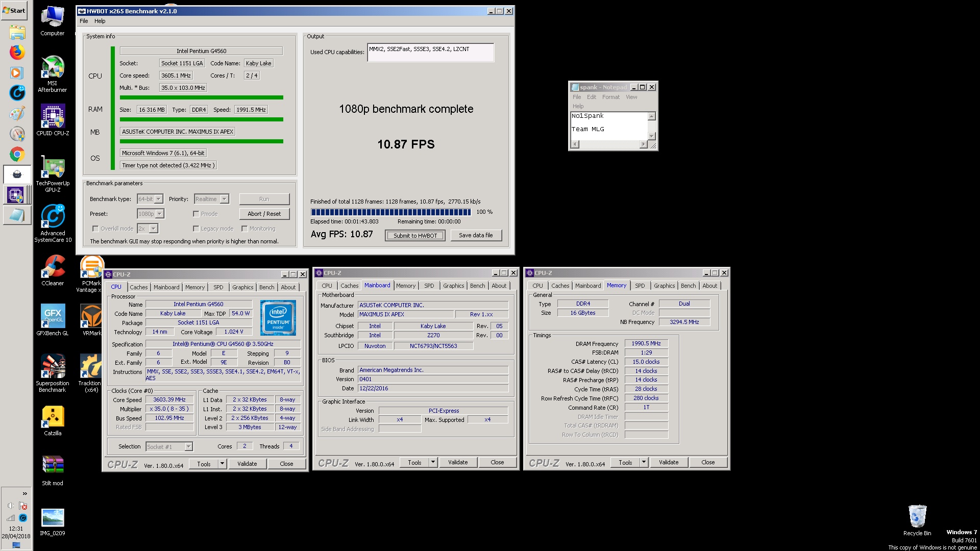Open the Recycle Bin
980x551 pixels.
pyautogui.click(x=917, y=520)
